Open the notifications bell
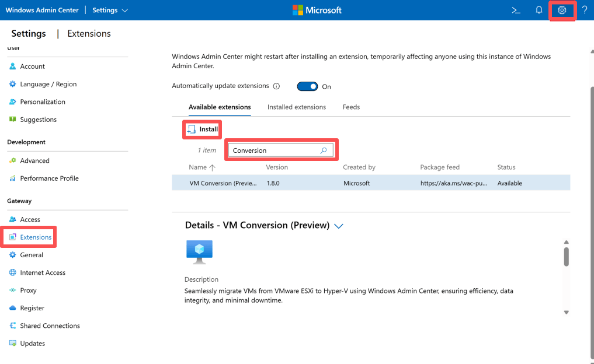The width and height of the screenshot is (594, 364). click(x=539, y=10)
